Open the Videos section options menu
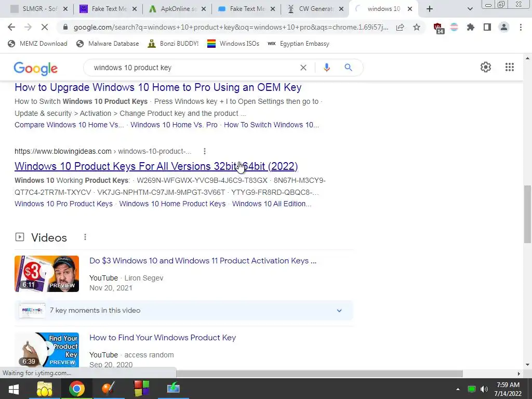This screenshot has height=399, width=532. tap(85, 237)
